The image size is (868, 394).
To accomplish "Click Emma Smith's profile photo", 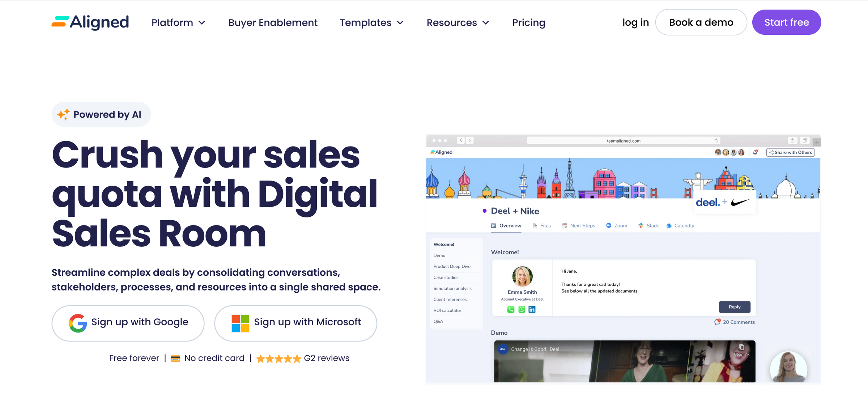I will (522, 276).
